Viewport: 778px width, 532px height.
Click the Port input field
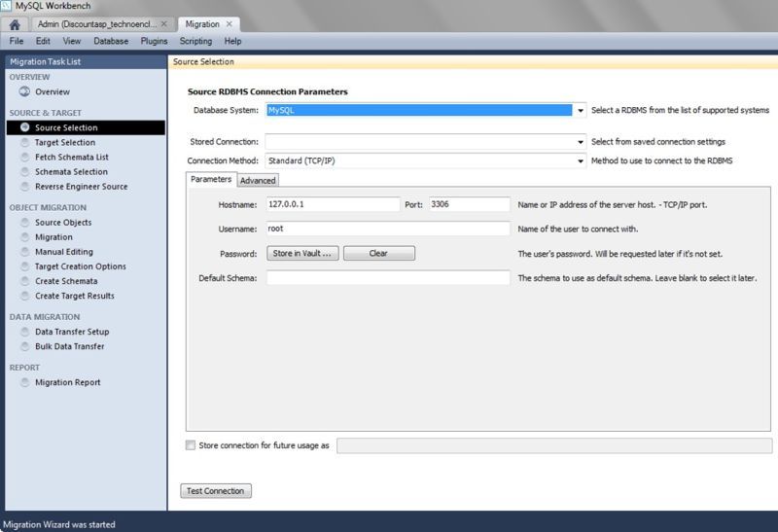click(x=470, y=204)
